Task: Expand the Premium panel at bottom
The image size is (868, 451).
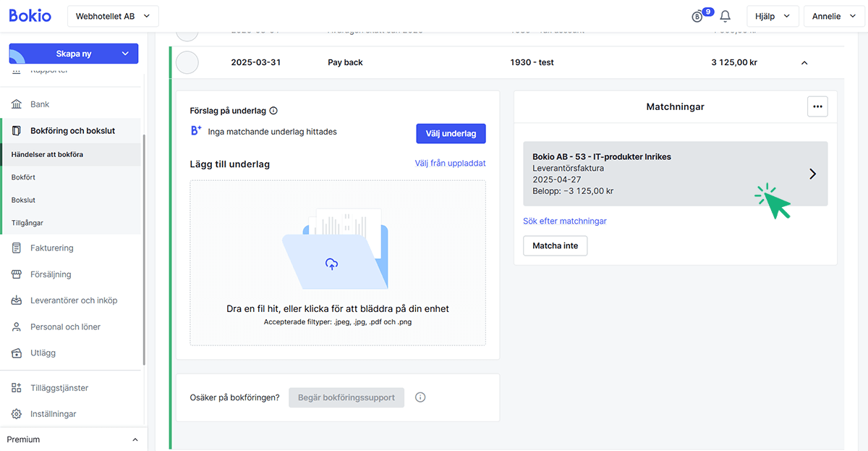Action: coord(135,439)
